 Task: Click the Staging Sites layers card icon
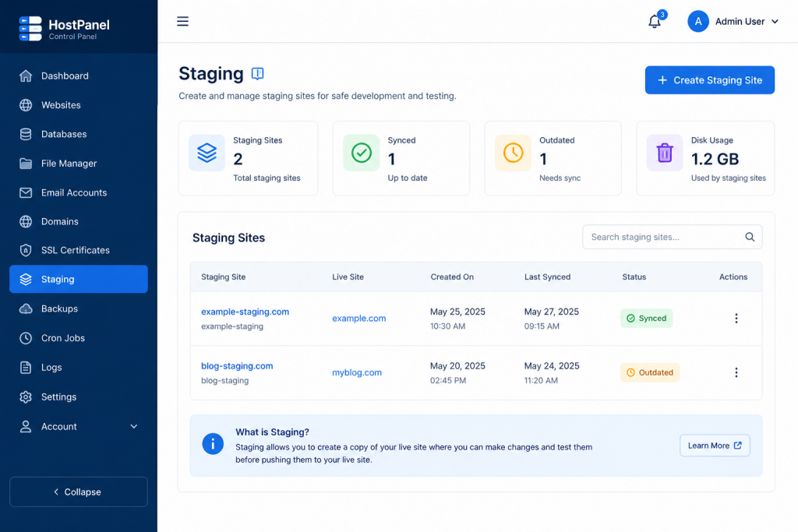pyautogui.click(x=207, y=153)
